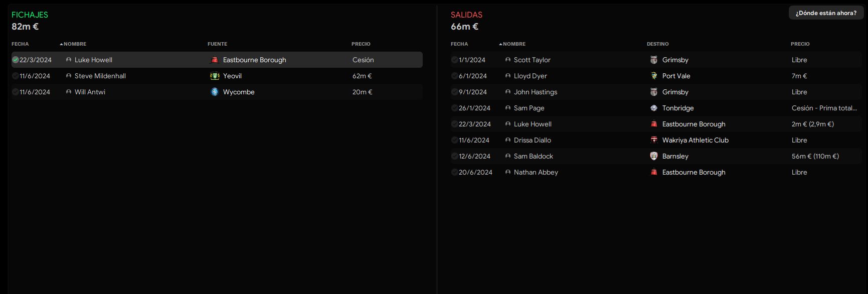Click the Port Vale club badge

[x=654, y=76]
